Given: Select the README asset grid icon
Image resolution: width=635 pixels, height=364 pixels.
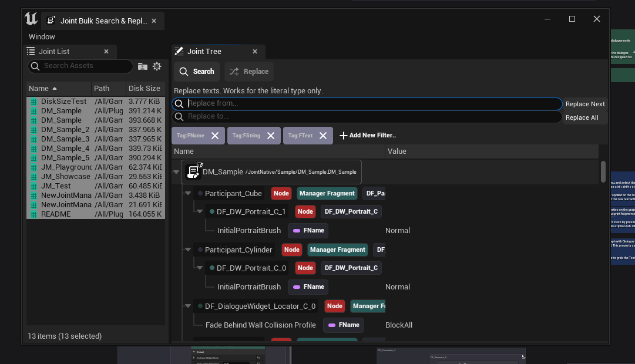Looking at the screenshot, I should (x=33, y=214).
